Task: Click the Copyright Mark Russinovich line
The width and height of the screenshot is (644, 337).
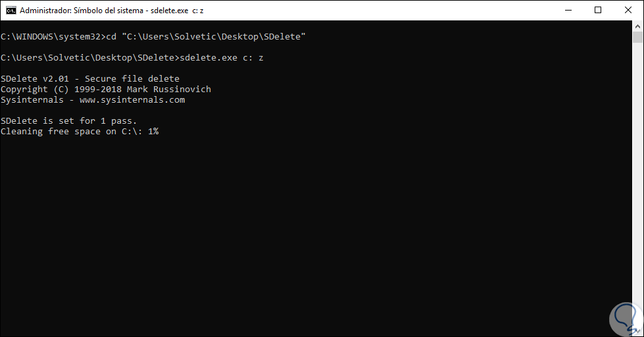Action: click(x=105, y=90)
